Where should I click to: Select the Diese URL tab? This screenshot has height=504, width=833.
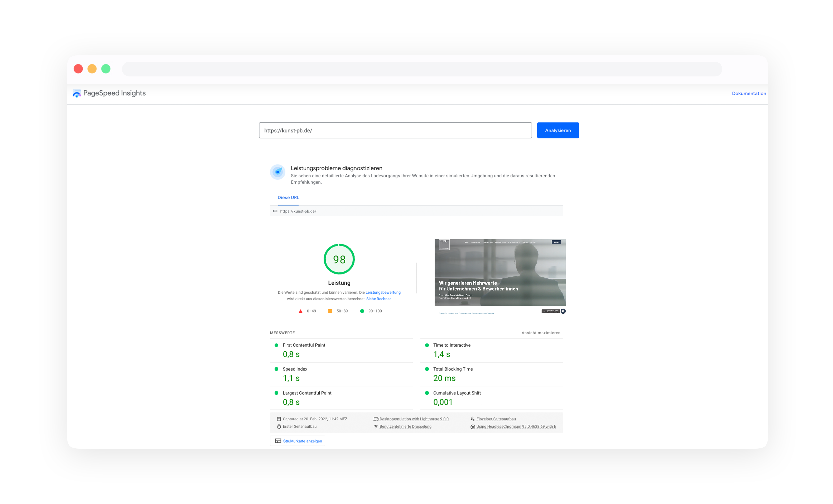click(288, 198)
